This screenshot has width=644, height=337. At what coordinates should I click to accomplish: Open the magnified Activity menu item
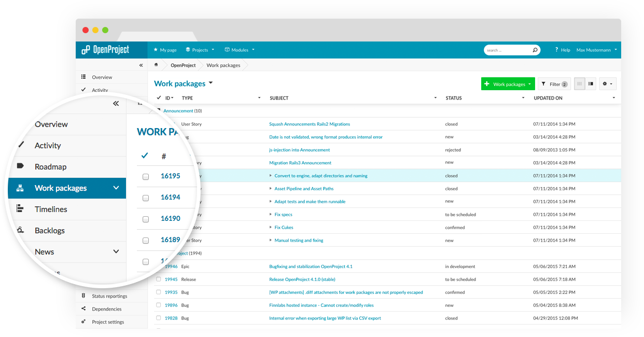point(48,146)
